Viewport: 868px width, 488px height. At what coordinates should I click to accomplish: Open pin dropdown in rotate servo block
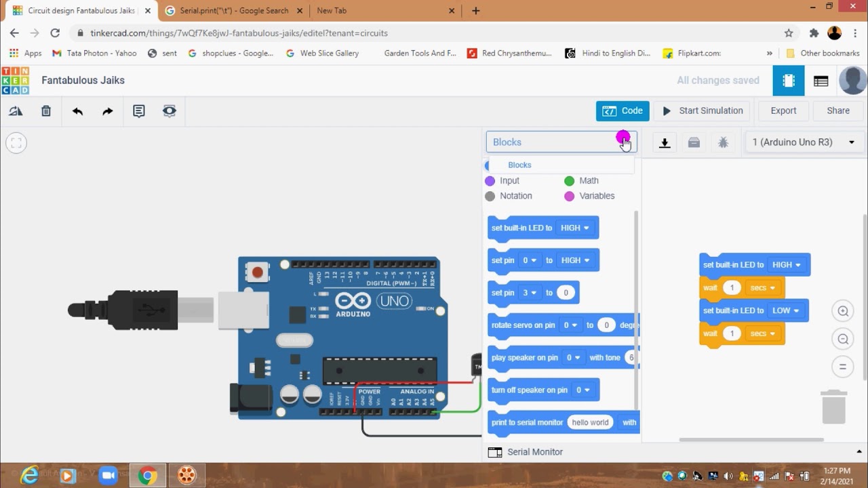570,325
